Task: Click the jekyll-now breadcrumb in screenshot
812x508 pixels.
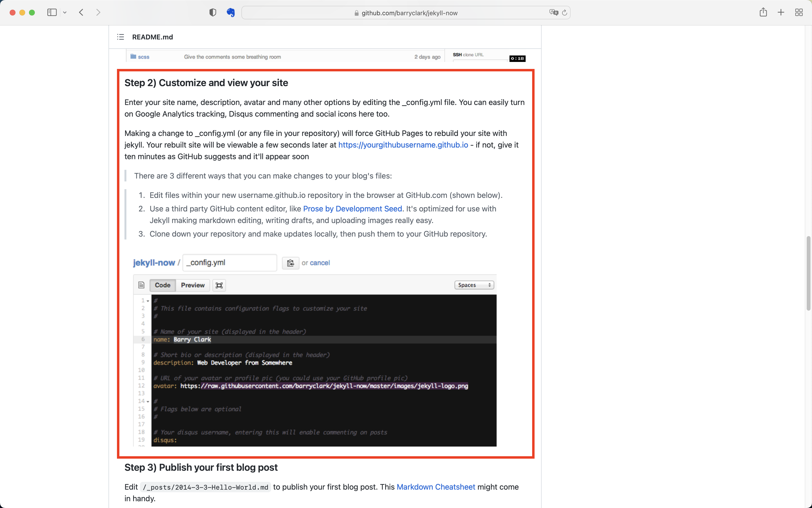Action: (x=154, y=263)
